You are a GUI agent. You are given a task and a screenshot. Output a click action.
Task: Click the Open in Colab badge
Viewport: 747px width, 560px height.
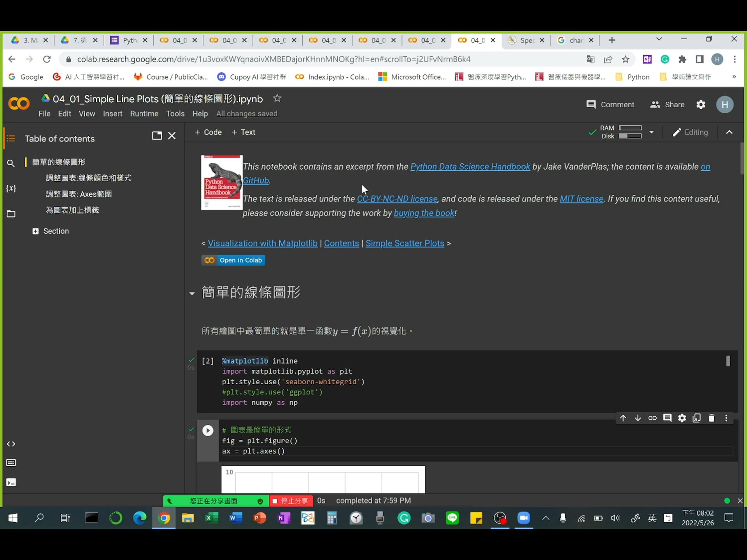tap(233, 260)
